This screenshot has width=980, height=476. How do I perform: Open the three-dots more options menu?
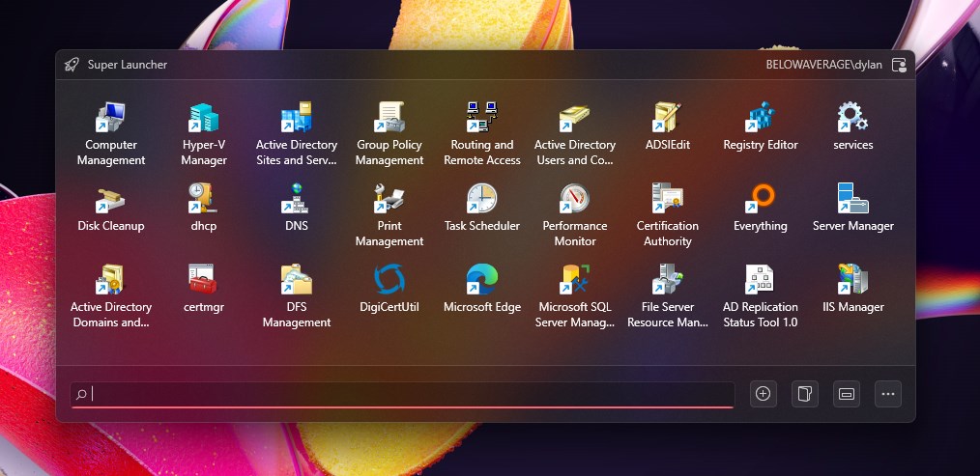(x=887, y=394)
